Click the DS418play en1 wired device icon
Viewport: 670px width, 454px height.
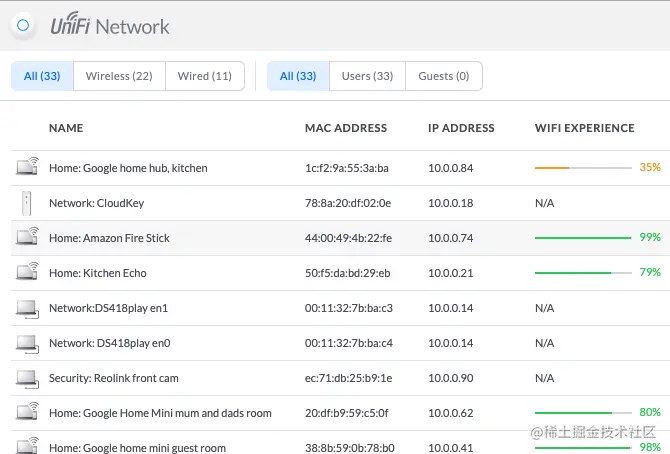pos(27,309)
